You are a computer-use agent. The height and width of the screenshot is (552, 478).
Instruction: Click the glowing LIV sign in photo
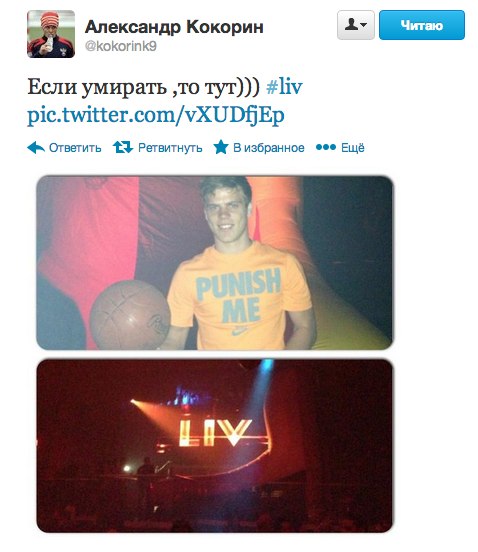point(215,433)
